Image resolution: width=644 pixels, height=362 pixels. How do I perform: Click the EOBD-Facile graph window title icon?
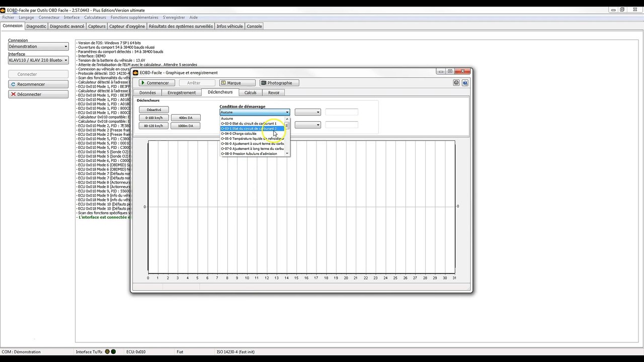pyautogui.click(x=135, y=72)
